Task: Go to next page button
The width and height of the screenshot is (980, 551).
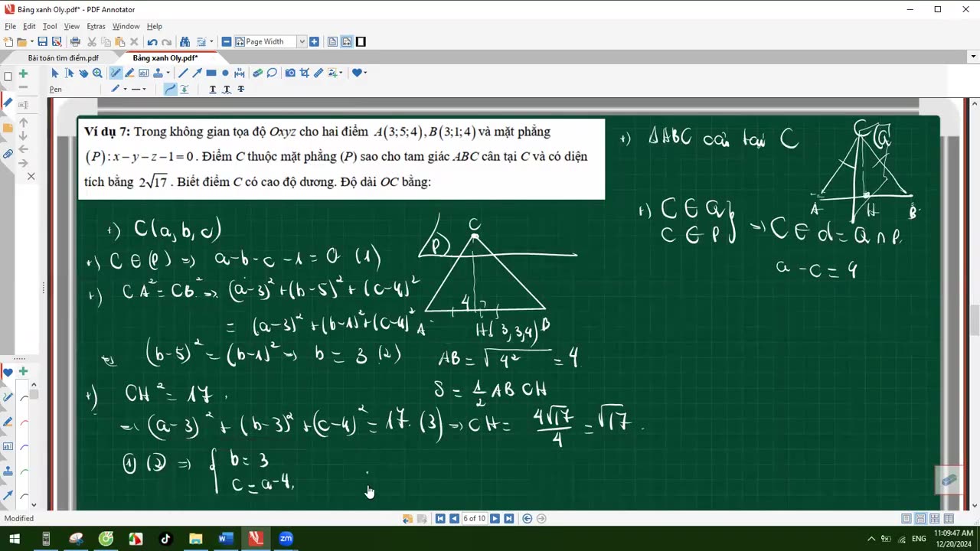Action: point(495,518)
